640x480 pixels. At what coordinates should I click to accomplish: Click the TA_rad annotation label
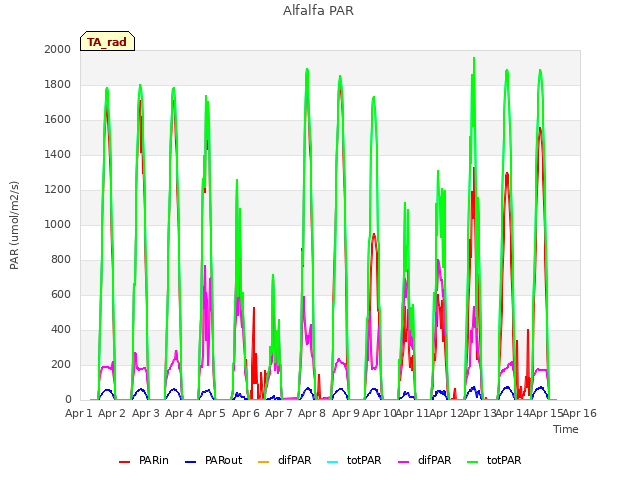point(107,41)
